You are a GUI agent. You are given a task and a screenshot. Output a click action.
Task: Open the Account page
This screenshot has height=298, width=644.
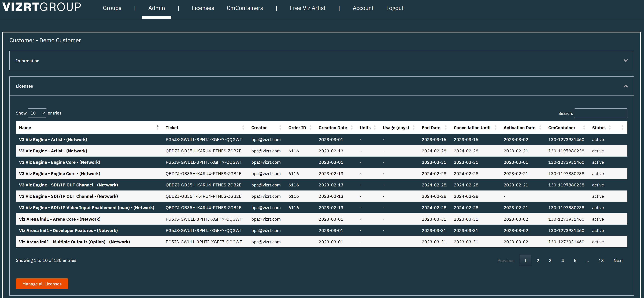363,8
